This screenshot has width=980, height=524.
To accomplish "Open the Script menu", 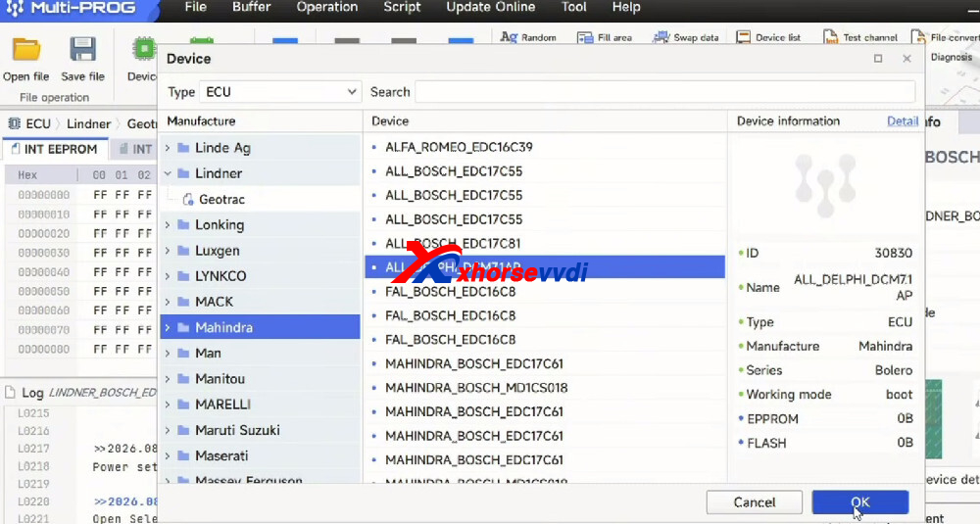I will [402, 8].
